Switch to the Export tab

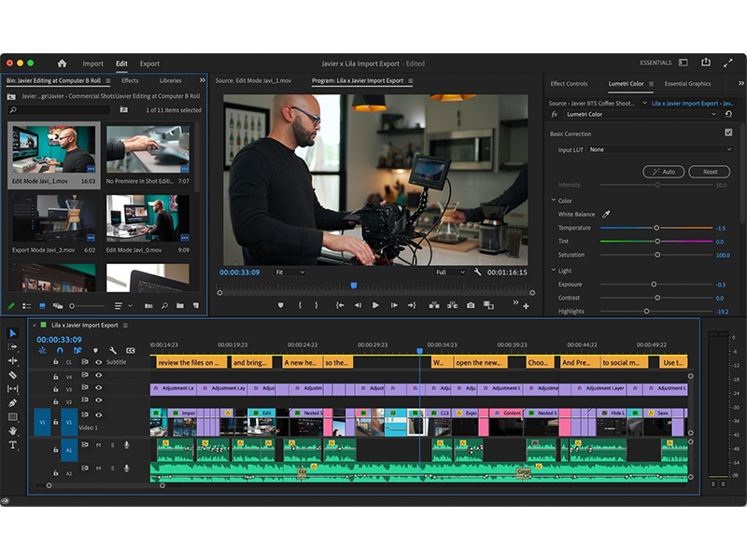(149, 63)
